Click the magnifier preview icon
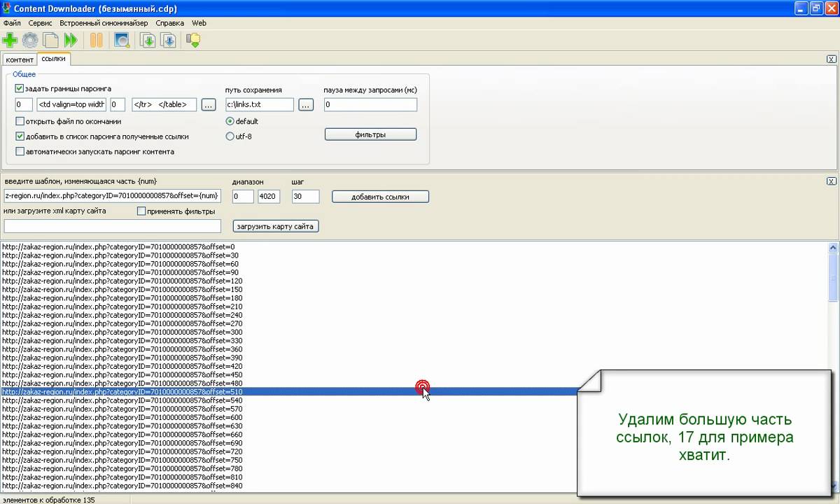This screenshot has width=840, height=504. 122,41
